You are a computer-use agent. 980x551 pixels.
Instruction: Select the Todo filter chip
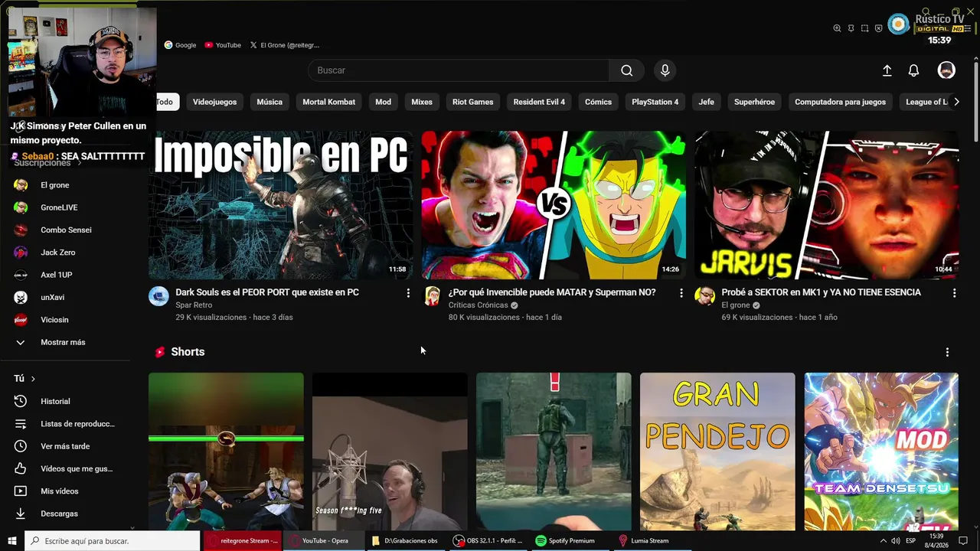(165, 102)
